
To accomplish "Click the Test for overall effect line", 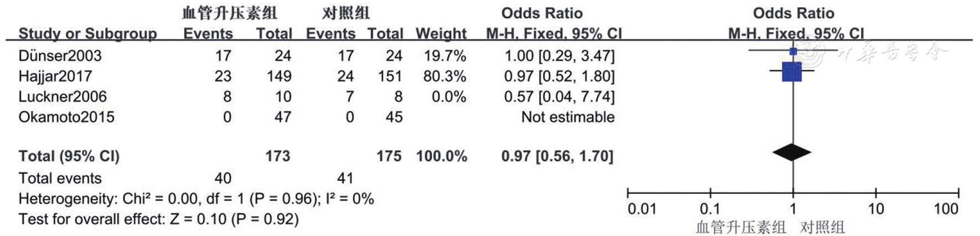I will (158, 219).
